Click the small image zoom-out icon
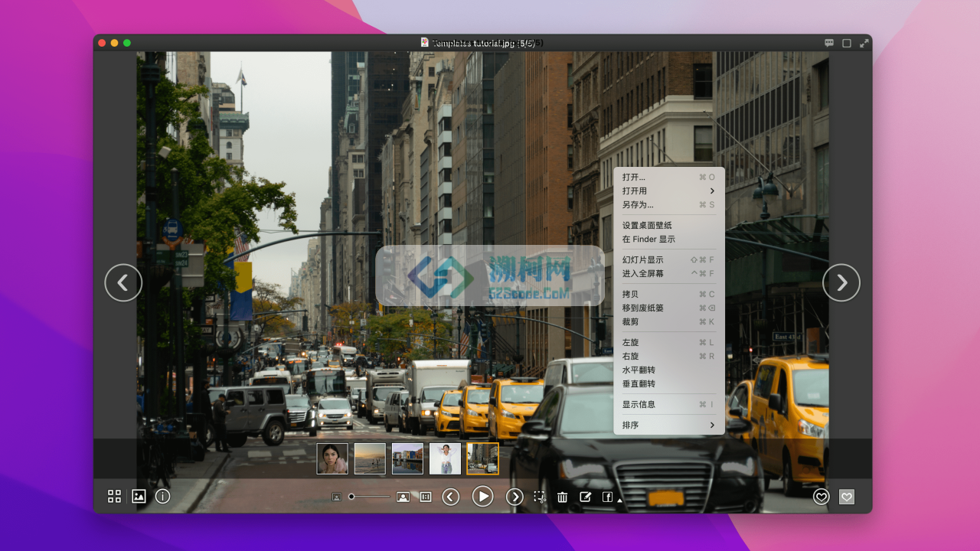This screenshot has height=551, width=980. click(x=336, y=497)
